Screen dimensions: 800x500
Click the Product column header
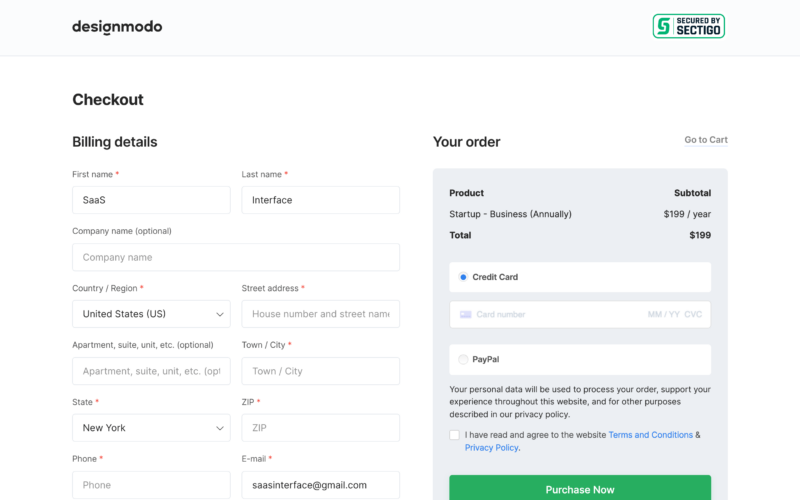[466, 193]
